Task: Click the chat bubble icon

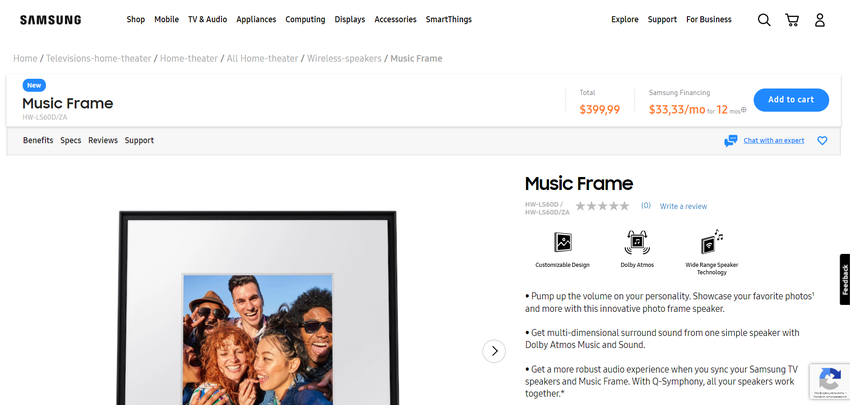Action: coord(731,141)
